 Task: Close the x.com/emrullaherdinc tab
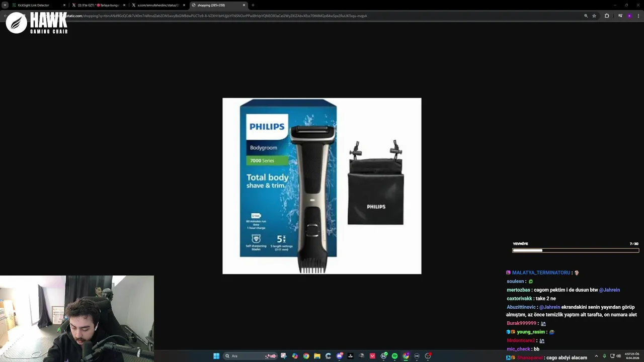point(184,5)
